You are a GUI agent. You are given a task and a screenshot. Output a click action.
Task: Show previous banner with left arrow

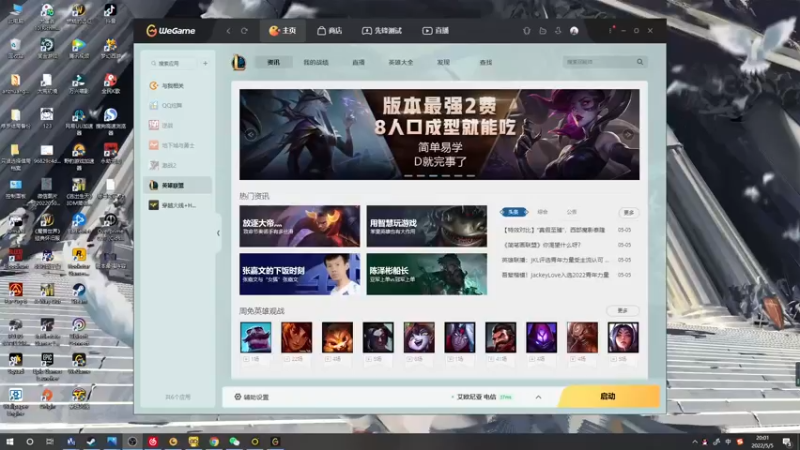(251, 135)
